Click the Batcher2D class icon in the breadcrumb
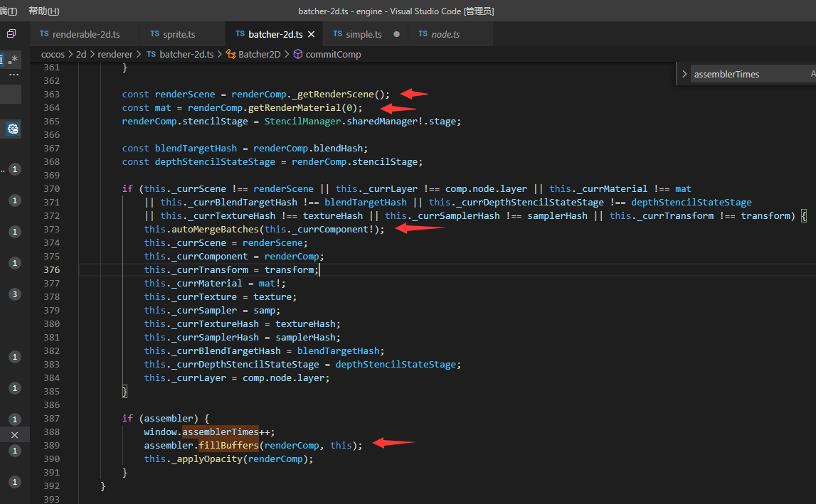Screen dimensions: 816x504 pos(231,54)
